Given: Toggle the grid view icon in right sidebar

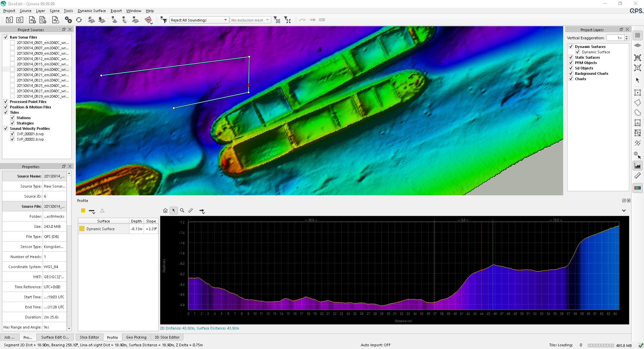Looking at the screenshot, I should pos(637,35).
